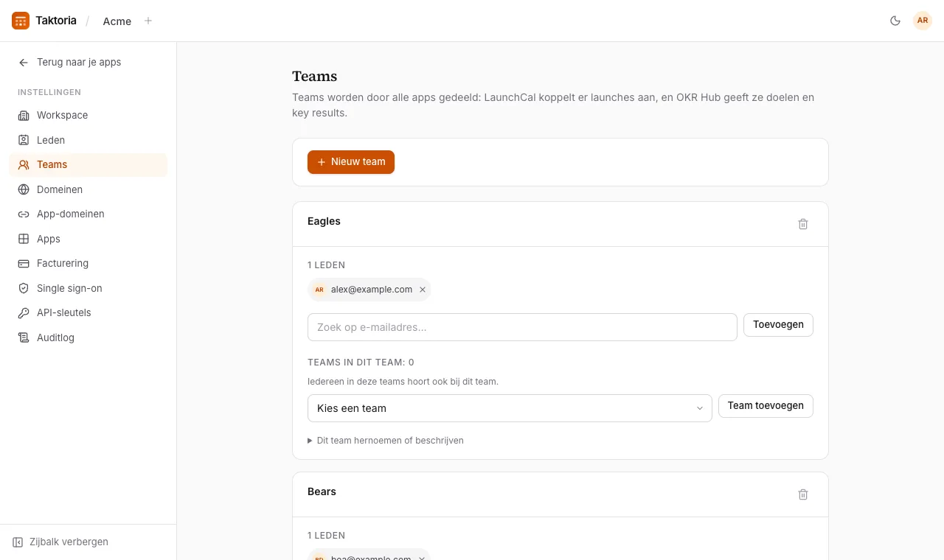Hide the sidebar with Zijbalk verbergen
The width and height of the screenshot is (944, 560).
click(60, 542)
